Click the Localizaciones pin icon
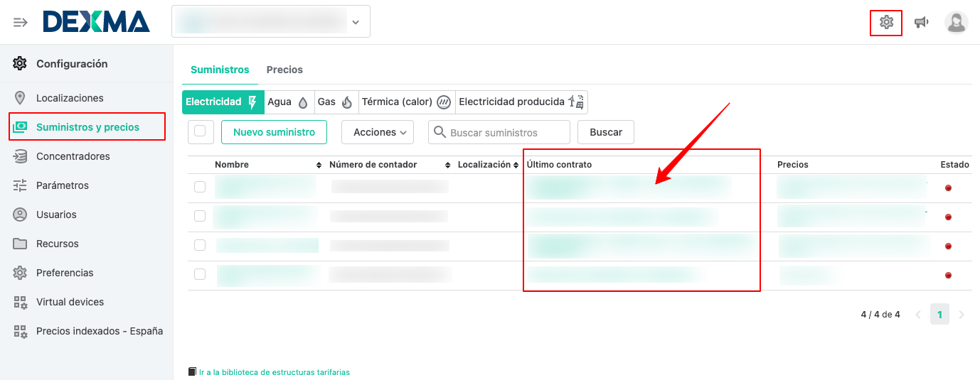Screen dimensions: 980x380 click(x=20, y=98)
